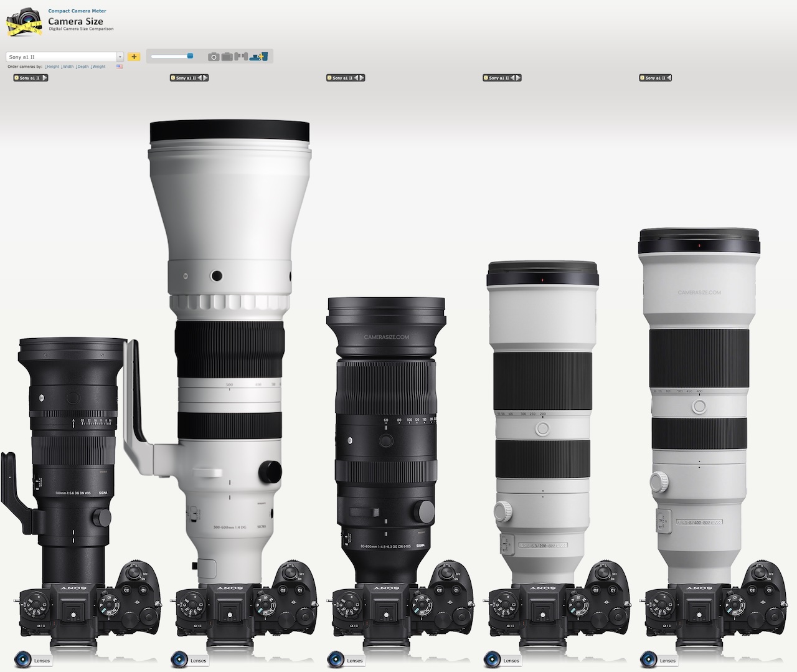Order cameras by Depth
797x672 pixels.
tap(82, 67)
